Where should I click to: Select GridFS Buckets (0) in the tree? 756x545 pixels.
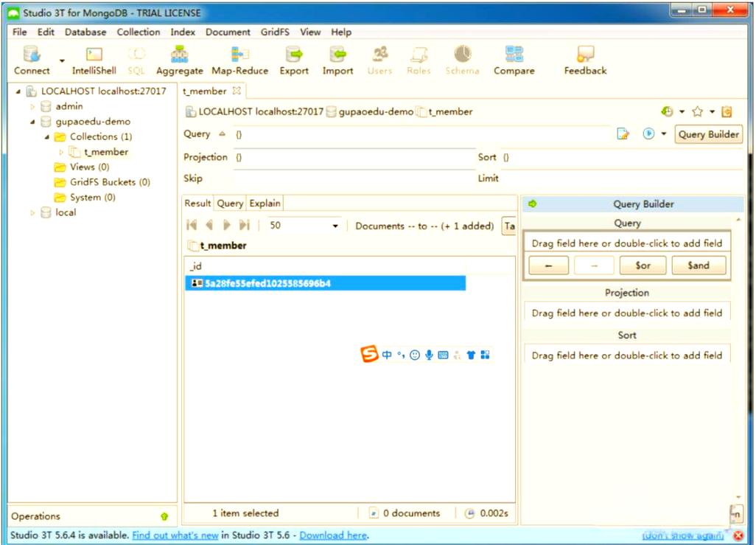[110, 182]
